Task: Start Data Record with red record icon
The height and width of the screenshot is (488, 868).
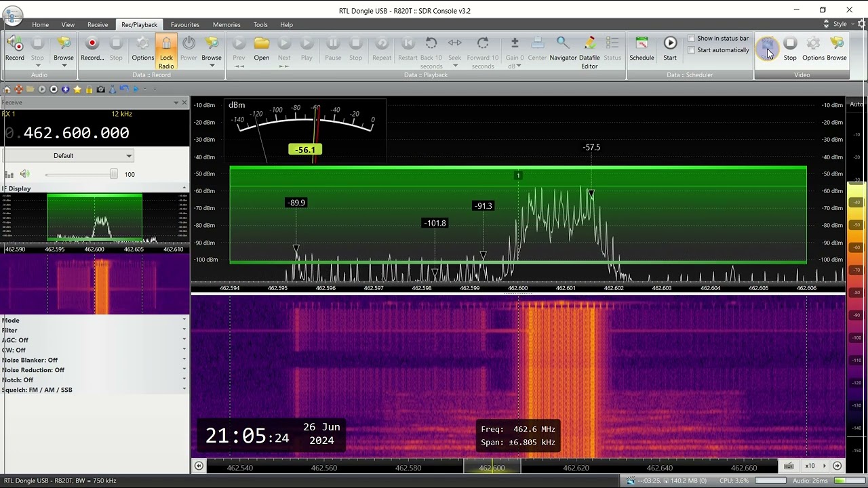Action: (x=92, y=48)
